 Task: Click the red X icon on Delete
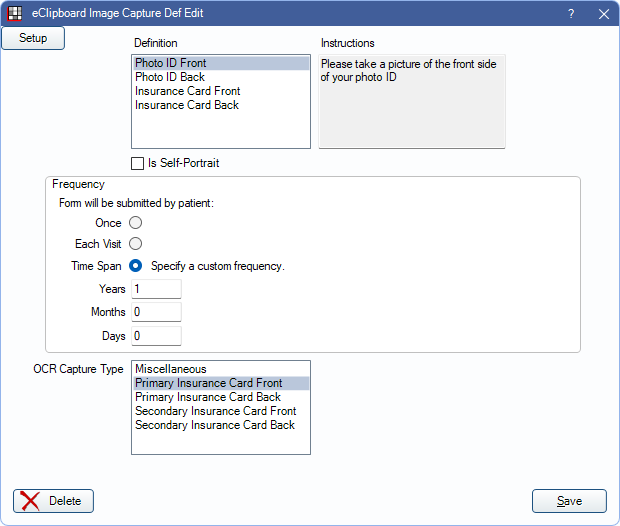(x=32, y=501)
